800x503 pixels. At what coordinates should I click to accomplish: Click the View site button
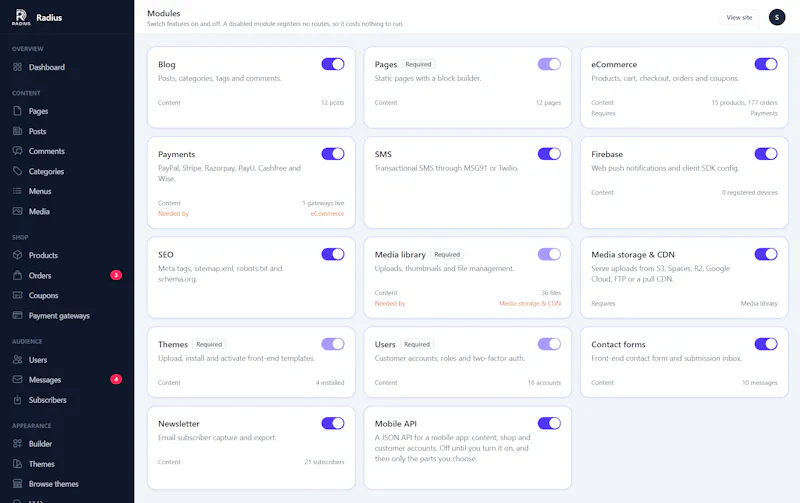tap(739, 17)
